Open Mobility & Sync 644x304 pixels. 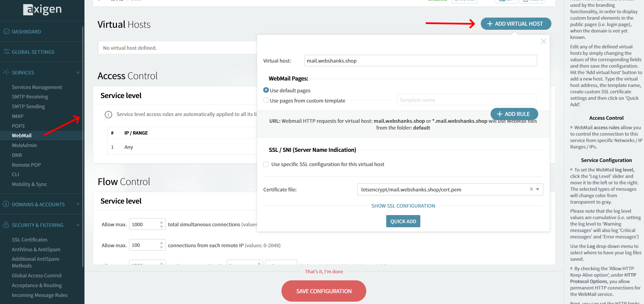click(29, 184)
